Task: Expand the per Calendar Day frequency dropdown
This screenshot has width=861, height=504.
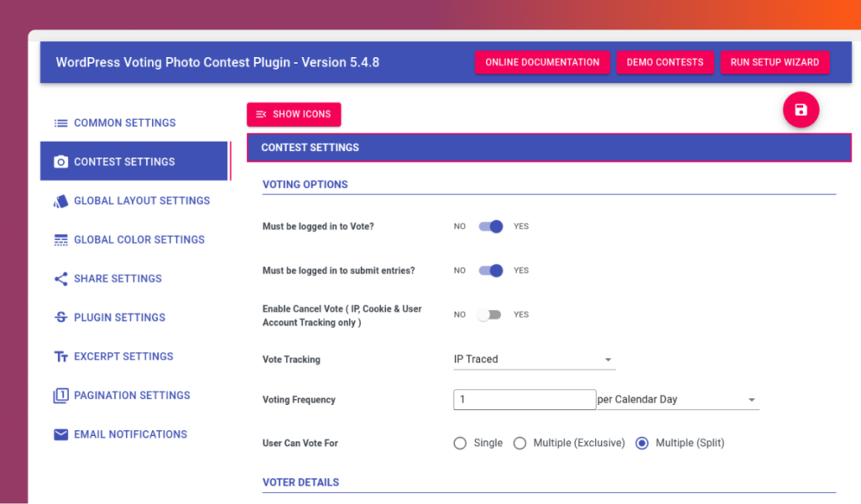Action: (677, 400)
